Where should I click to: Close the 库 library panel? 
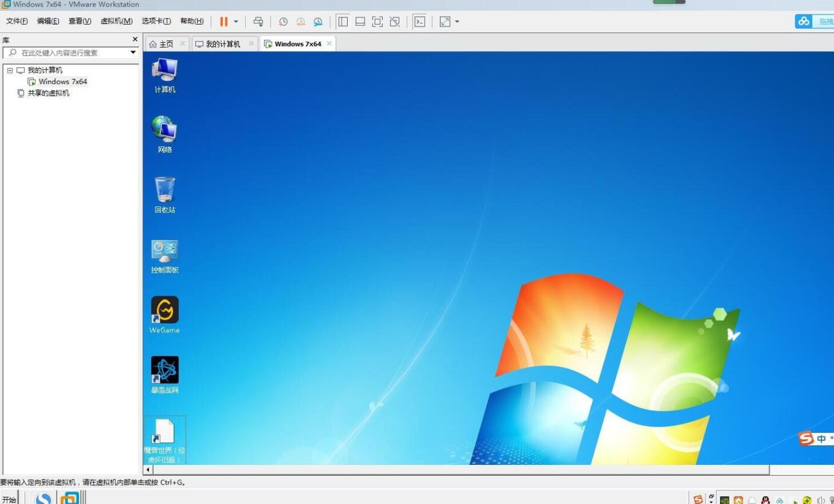[x=135, y=39]
